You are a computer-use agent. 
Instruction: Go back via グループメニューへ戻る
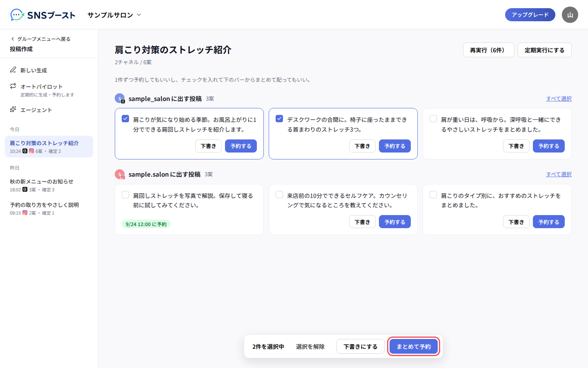pos(40,39)
